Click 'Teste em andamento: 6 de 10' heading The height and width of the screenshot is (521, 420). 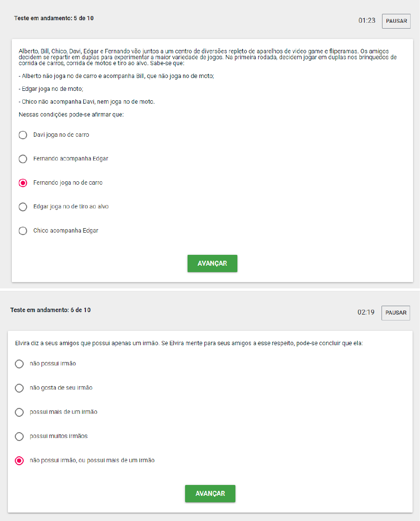(50, 310)
